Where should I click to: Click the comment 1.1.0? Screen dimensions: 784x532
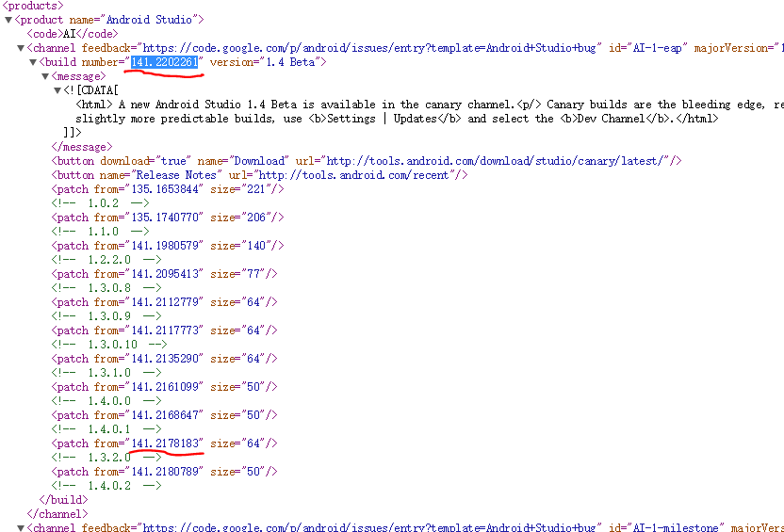100,232
